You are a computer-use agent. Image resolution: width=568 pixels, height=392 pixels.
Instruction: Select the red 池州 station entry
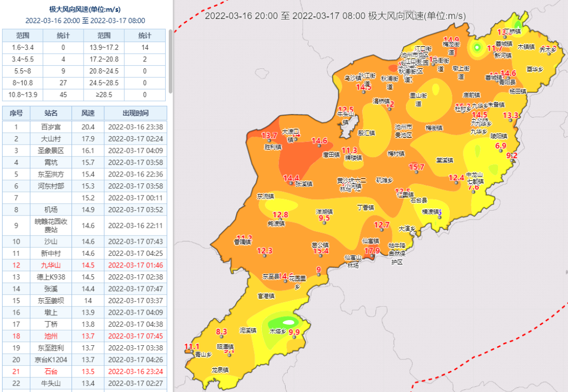(51, 336)
